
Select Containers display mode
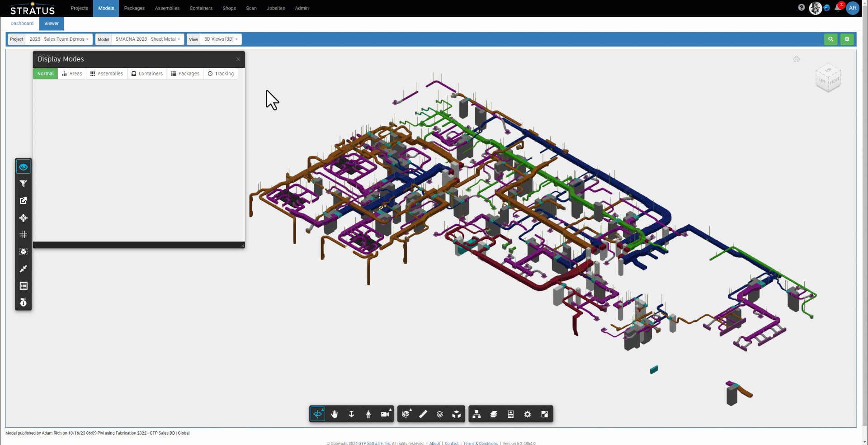click(x=147, y=74)
